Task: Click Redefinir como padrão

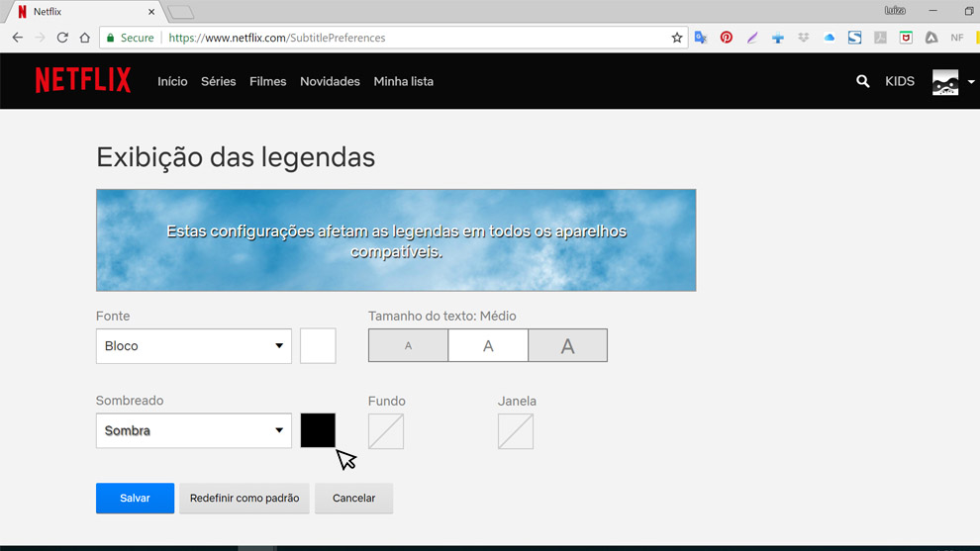Action: (245, 498)
